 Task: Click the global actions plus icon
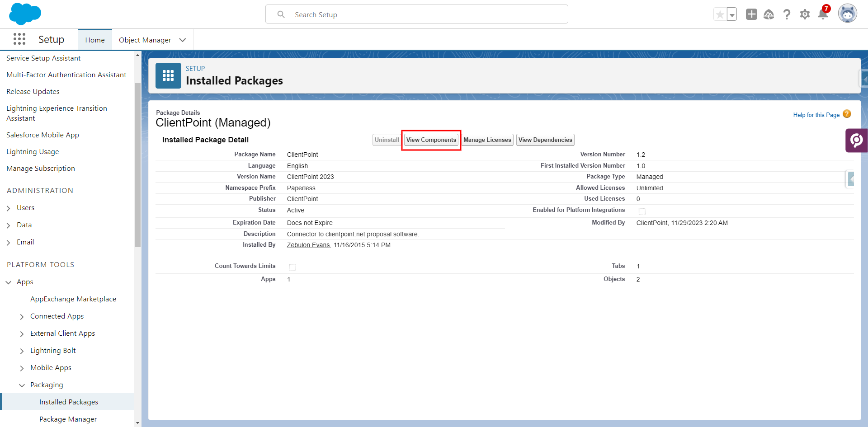[751, 14]
